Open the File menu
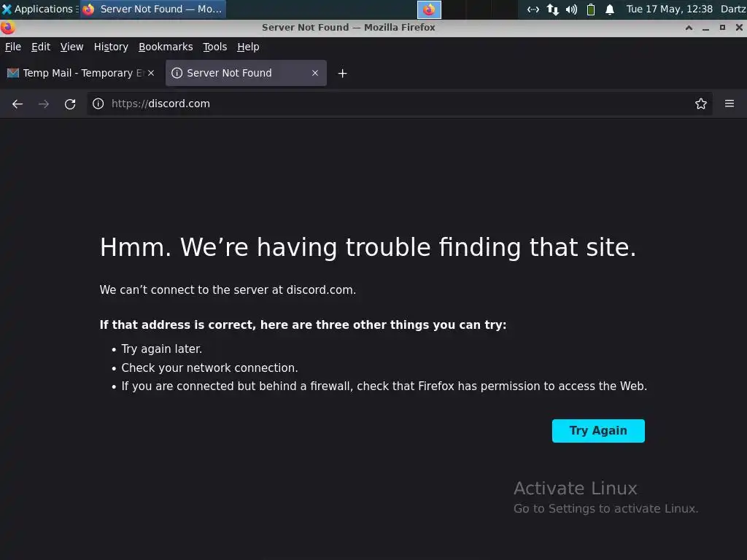Image resolution: width=747 pixels, height=560 pixels. (x=13, y=47)
